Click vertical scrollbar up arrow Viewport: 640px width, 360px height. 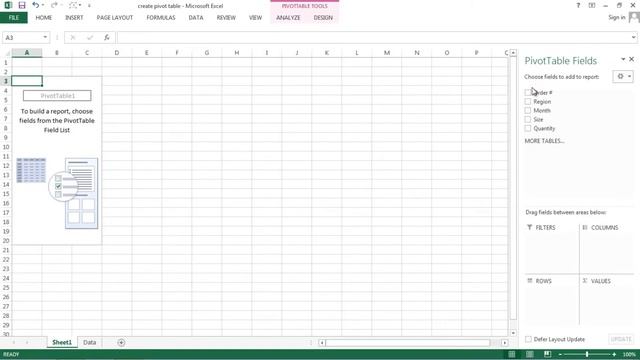pos(513,53)
